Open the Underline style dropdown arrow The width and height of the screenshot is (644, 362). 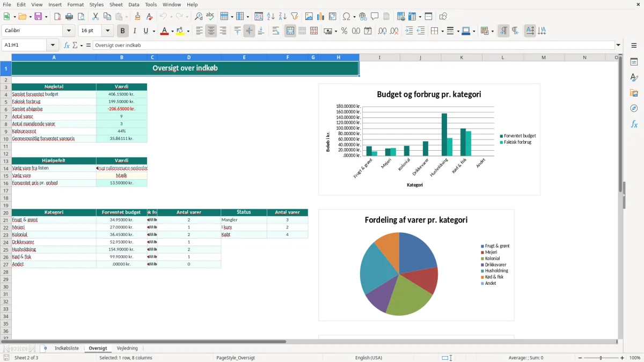click(x=153, y=31)
